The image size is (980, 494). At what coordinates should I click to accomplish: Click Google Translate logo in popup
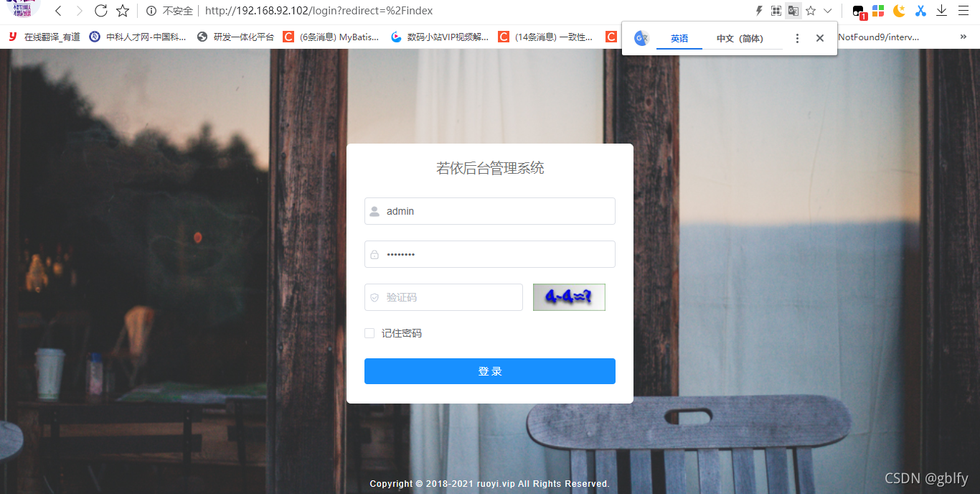(641, 39)
